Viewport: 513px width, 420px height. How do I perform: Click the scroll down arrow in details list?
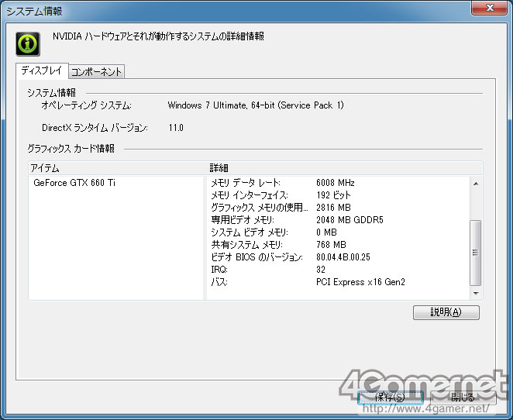[x=476, y=294]
